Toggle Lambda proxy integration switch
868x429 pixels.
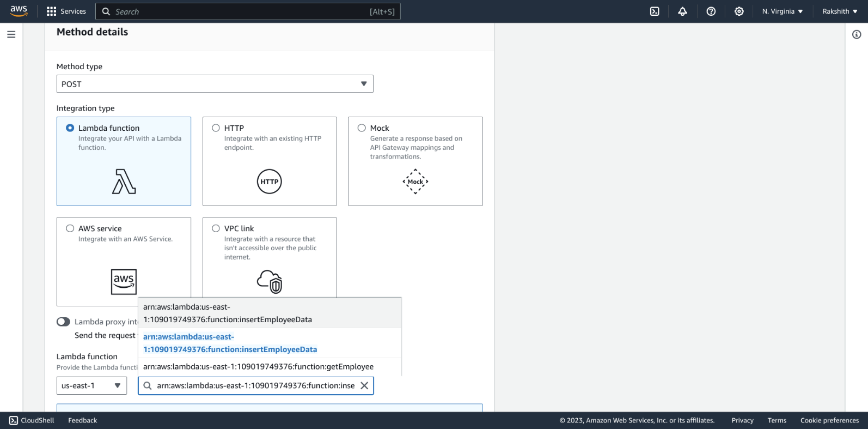63,322
